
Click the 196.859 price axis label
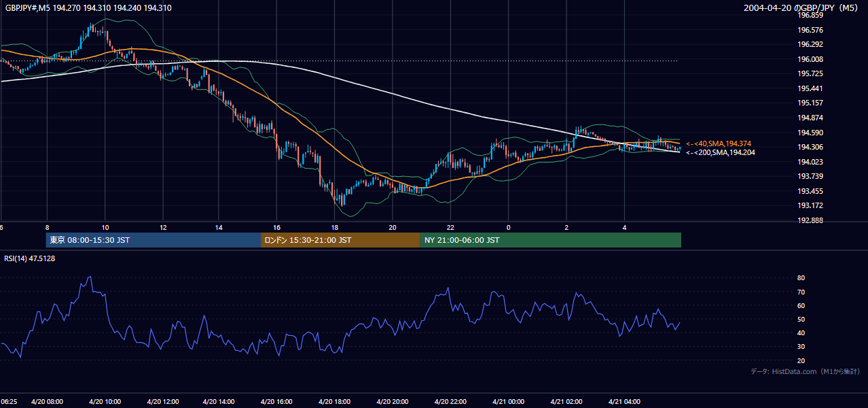point(811,15)
